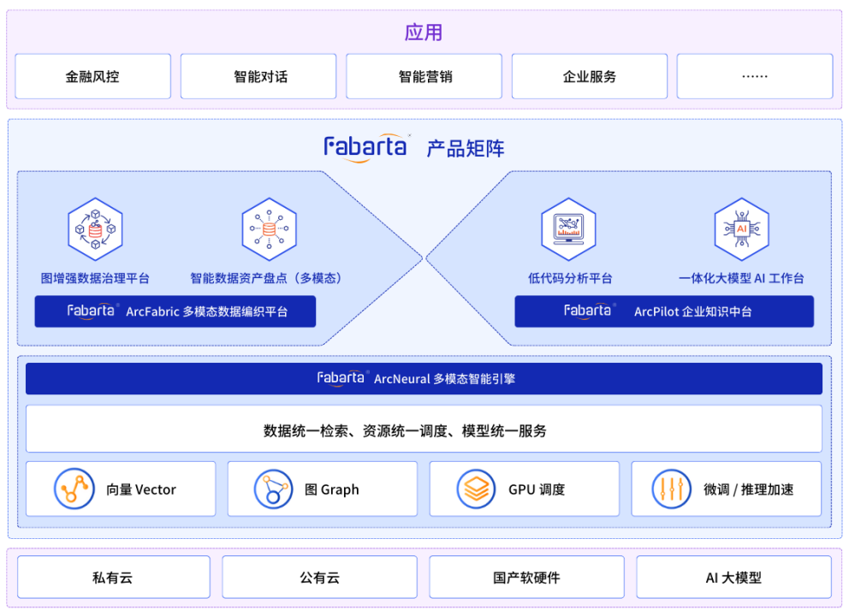Screen dimensions: 849x616
Task: Open the 智能营销 application box
Action: pos(425,77)
